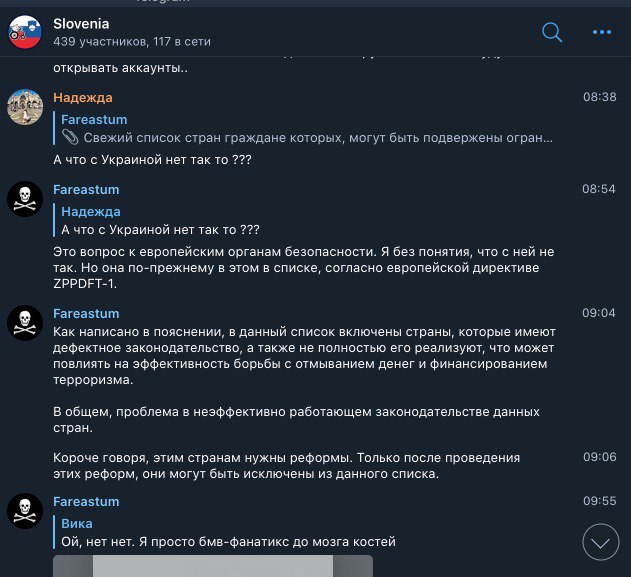This screenshot has width=631, height=577.
Task: Click Fareastum sender name at 08:54
Action: pyautogui.click(x=86, y=190)
